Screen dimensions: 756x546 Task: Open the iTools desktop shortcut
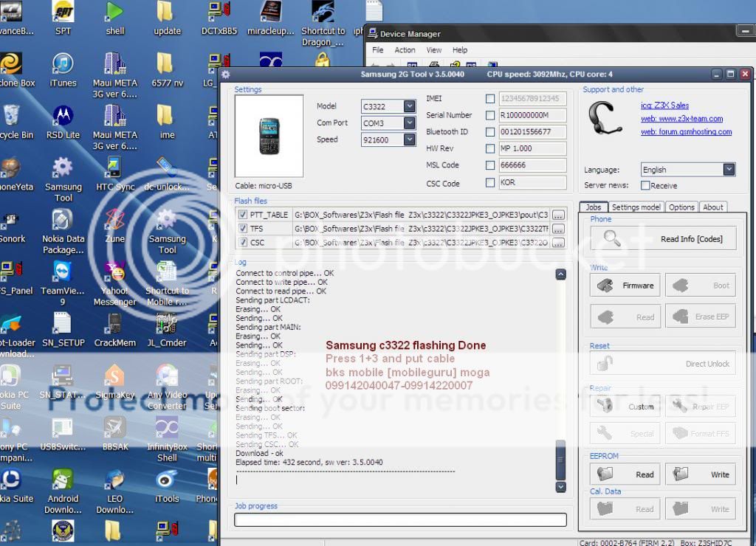tap(167, 486)
